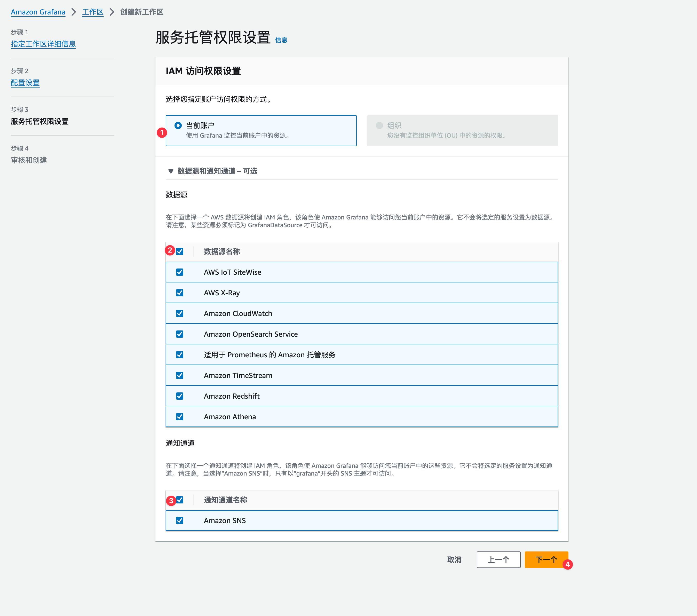Click the 通知通道名称 column header
Viewport: 697px width, 616px height.
[225, 500]
